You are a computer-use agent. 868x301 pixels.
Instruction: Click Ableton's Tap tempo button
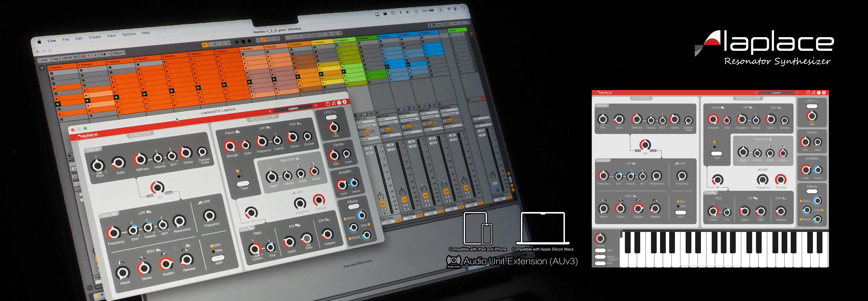click(x=56, y=59)
